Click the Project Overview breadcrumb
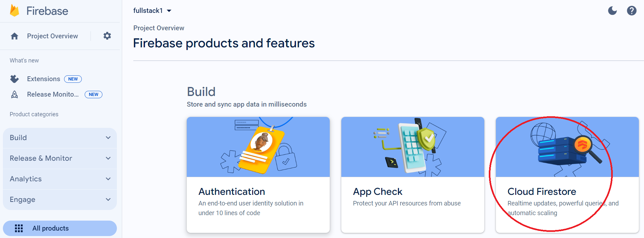The width and height of the screenshot is (644, 238). [159, 28]
